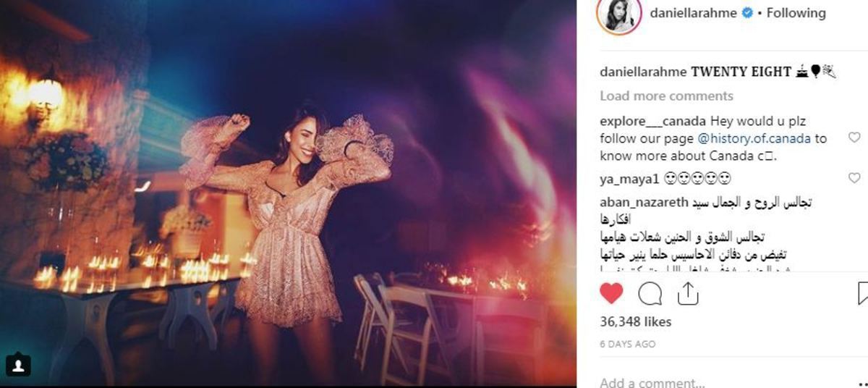Click the tagged people icon on the photo
Image resolution: width=868 pixels, height=388 pixels.
coord(19,366)
